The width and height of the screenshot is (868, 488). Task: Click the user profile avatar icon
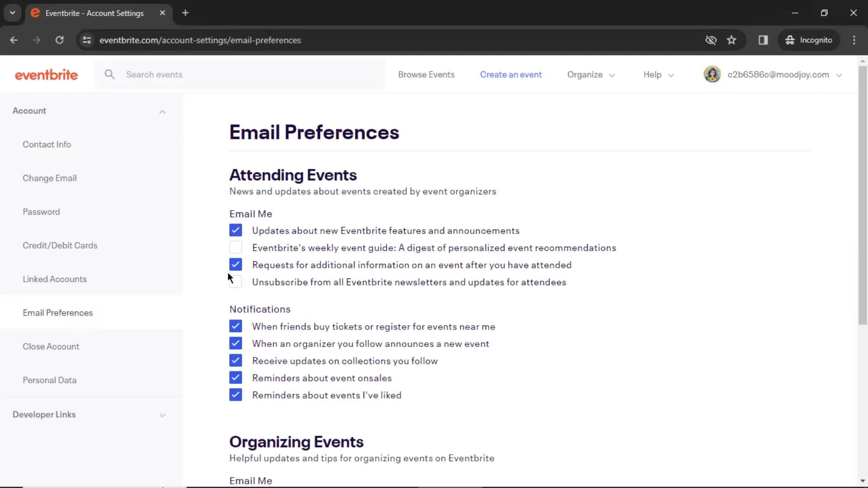point(712,75)
